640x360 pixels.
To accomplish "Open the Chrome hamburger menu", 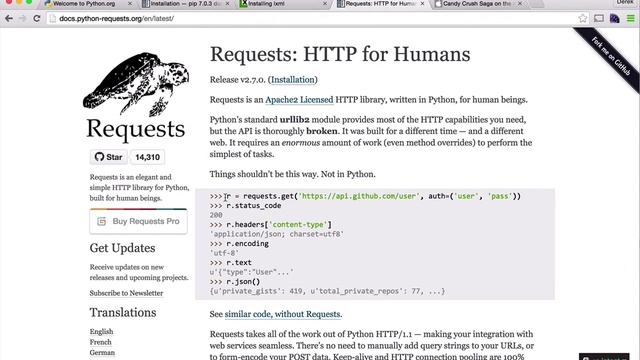I will pos(631,18).
